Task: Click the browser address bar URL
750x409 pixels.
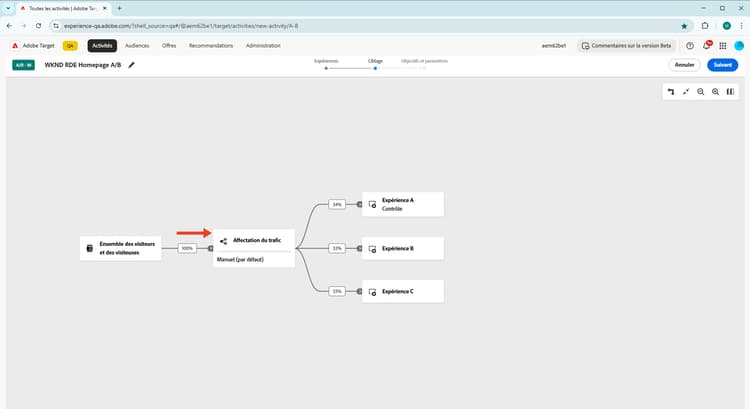Action: click(x=181, y=26)
